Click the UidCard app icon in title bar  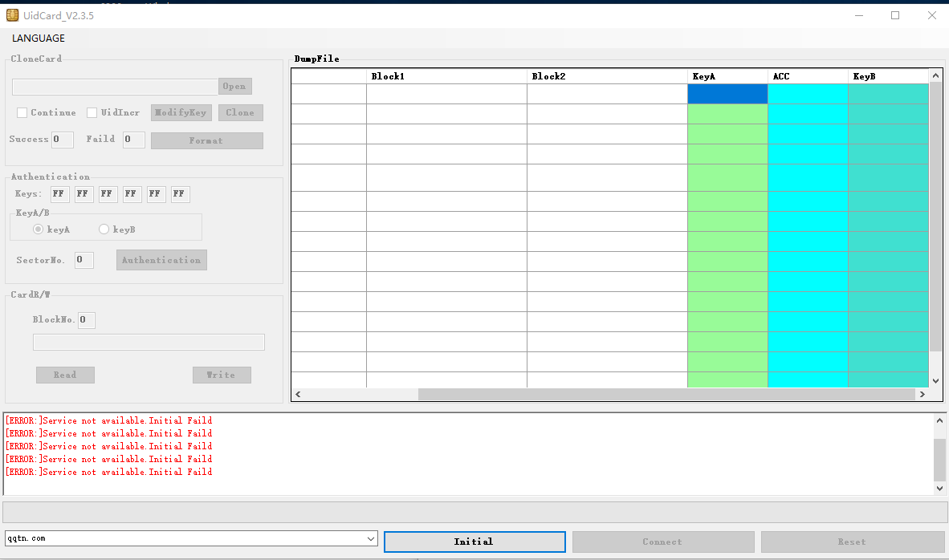pos(12,15)
